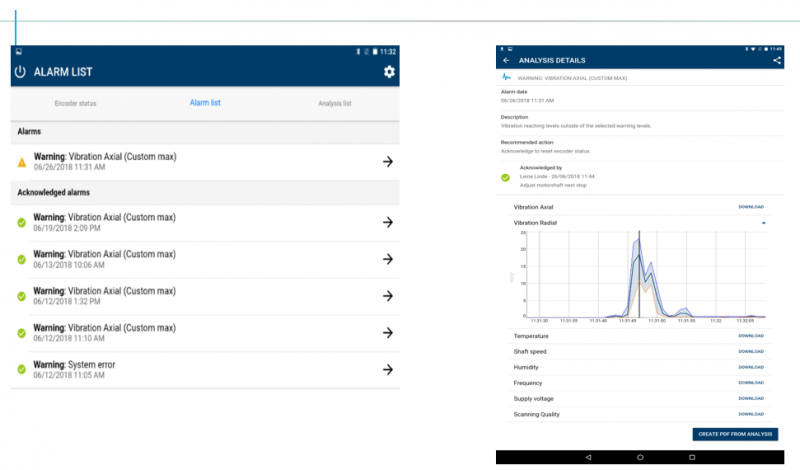
Task: Open the System error alarm arrow
Action: (x=387, y=369)
